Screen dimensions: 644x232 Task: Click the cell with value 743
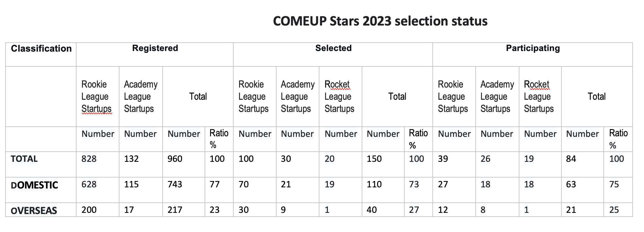click(x=175, y=184)
